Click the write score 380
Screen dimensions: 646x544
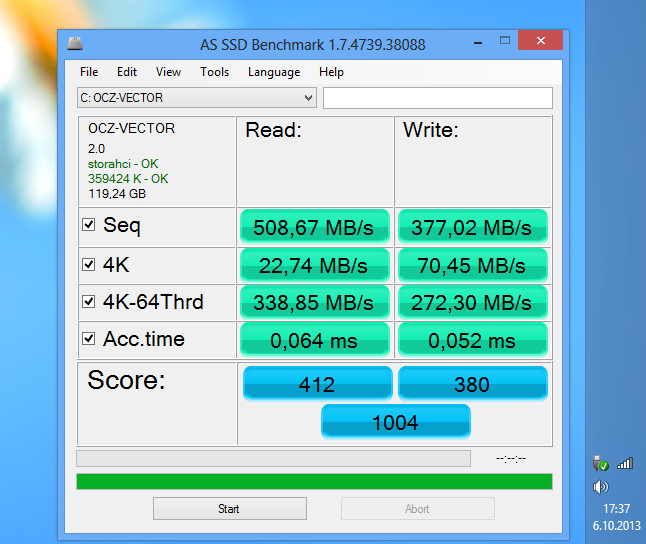click(473, 384)
